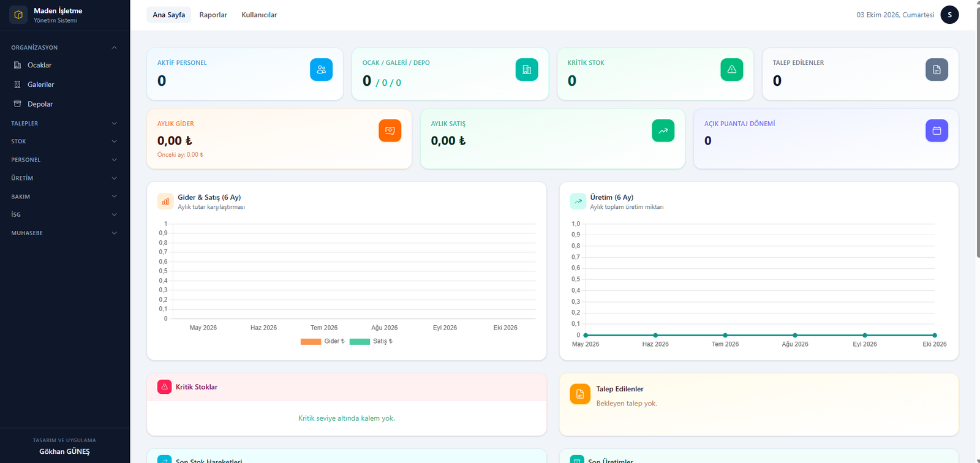Image resolution: width=980 pixels, height=463 pixels.
Task: Click the 'Önceki ay: 0,00 ₺' text
Action: click(180, 155)
